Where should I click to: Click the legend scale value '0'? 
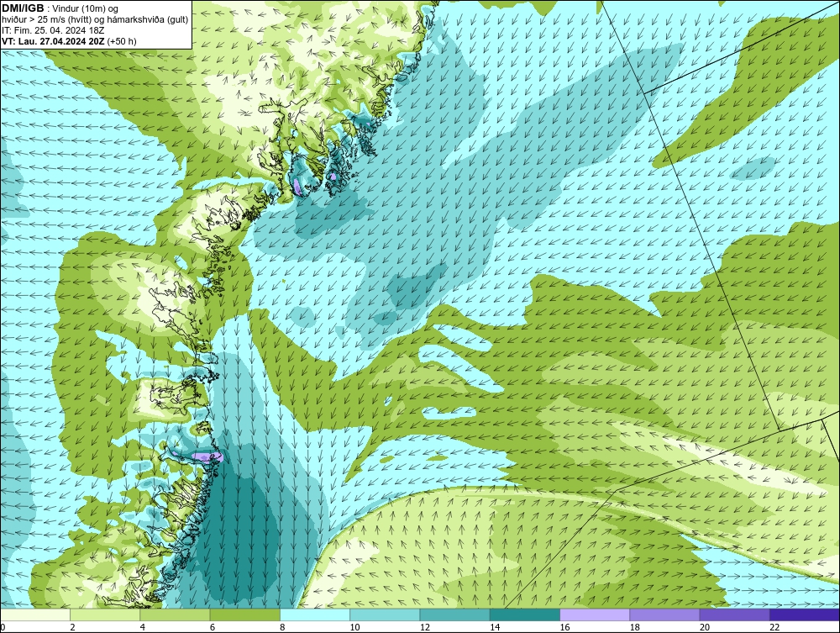3,627
